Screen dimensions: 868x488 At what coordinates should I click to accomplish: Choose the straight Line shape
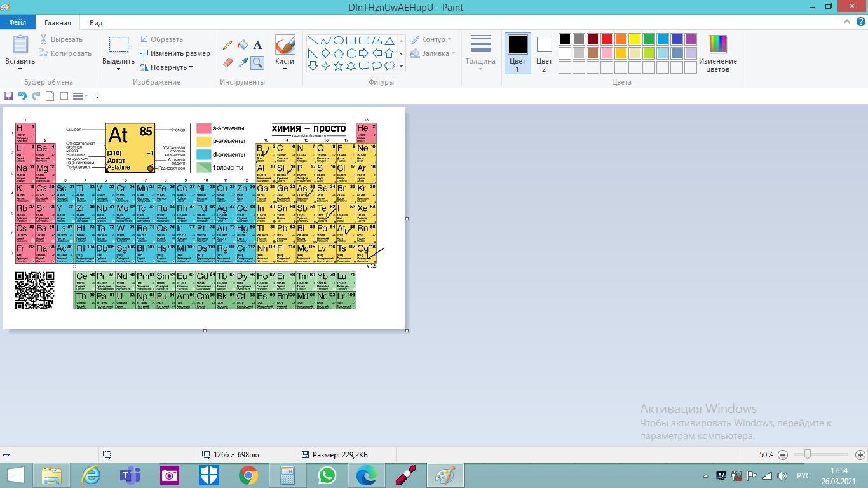313,41
